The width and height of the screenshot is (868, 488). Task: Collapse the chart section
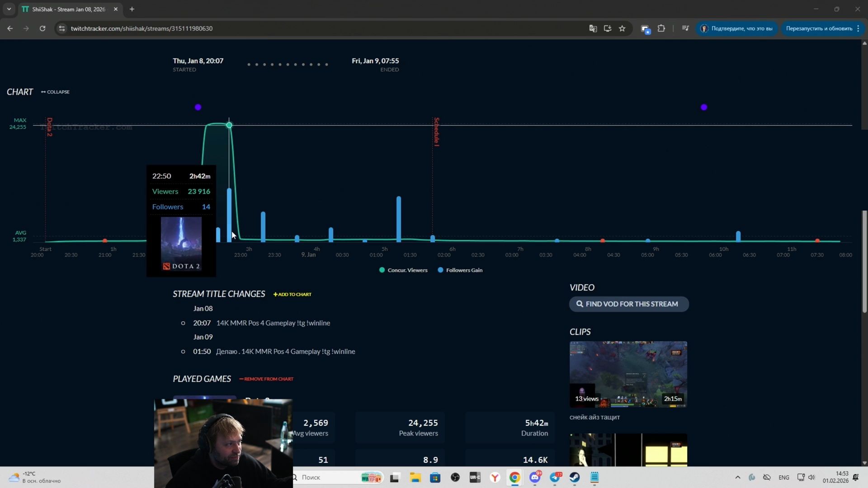coord(55,92)
